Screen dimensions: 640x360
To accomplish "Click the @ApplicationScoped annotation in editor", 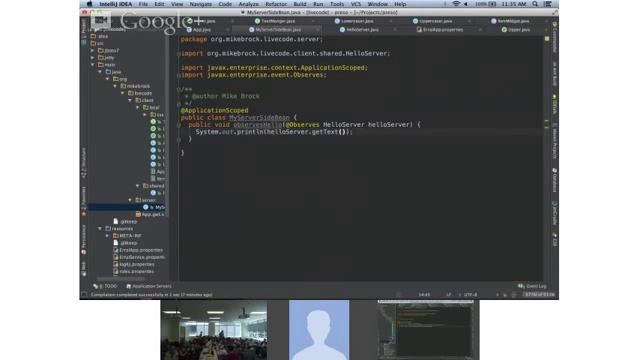I will [214, 111].
